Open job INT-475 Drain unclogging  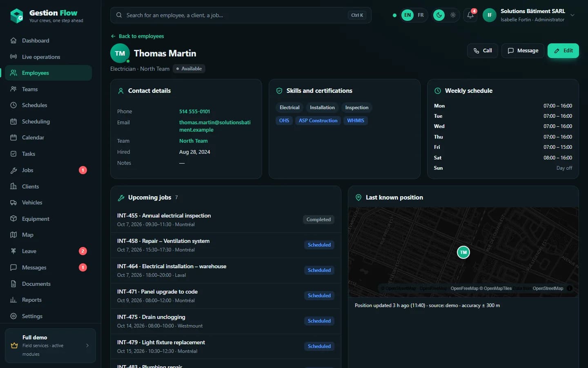226,321
